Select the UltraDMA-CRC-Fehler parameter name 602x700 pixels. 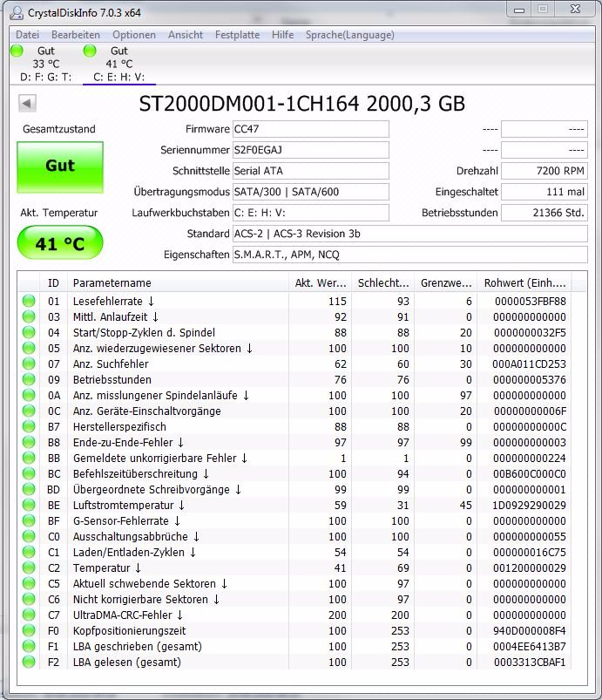127,615
